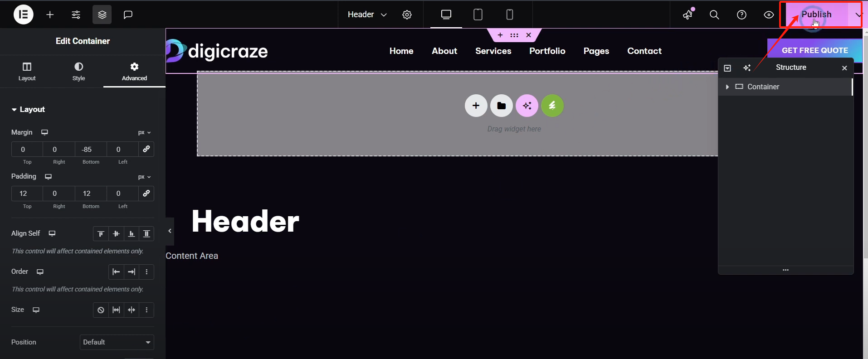Change Margin responsive device icon
The width and height of the screenshot is (868, 359).
pyautogui.click(x=44, y=132)
